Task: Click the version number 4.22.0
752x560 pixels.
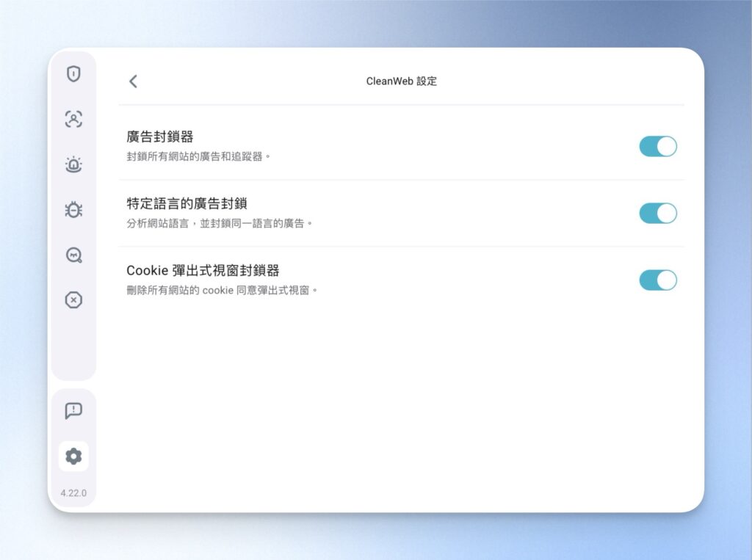Action: 73,493
